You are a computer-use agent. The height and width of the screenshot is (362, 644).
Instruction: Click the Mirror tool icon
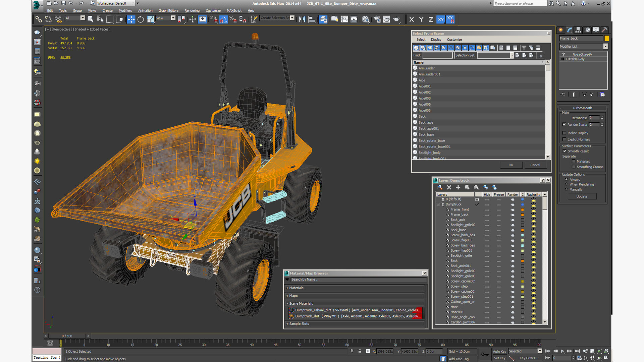tap(302, 19)
